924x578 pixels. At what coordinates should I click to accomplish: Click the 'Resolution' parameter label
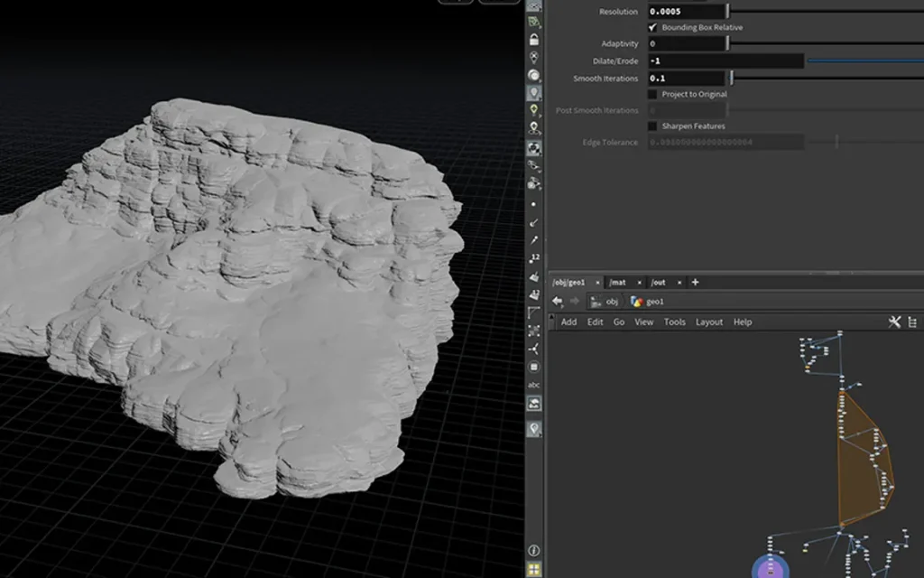pyautogui.click(x=618, y=12)
